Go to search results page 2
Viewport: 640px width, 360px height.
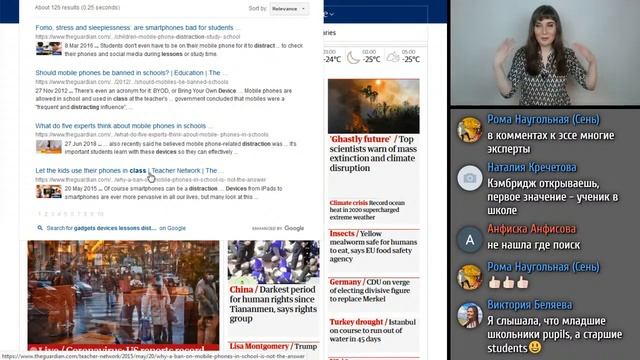pos(46,214)
